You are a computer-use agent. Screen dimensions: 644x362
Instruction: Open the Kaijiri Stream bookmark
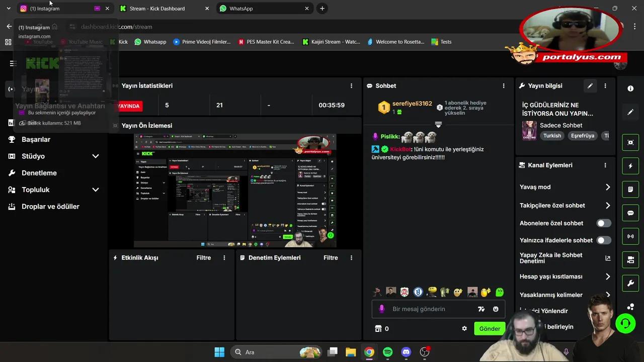(x=331, y=42)
